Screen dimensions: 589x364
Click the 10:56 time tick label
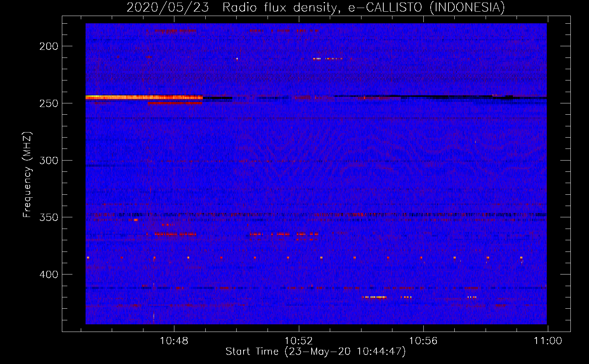click(x=423, y=341)
